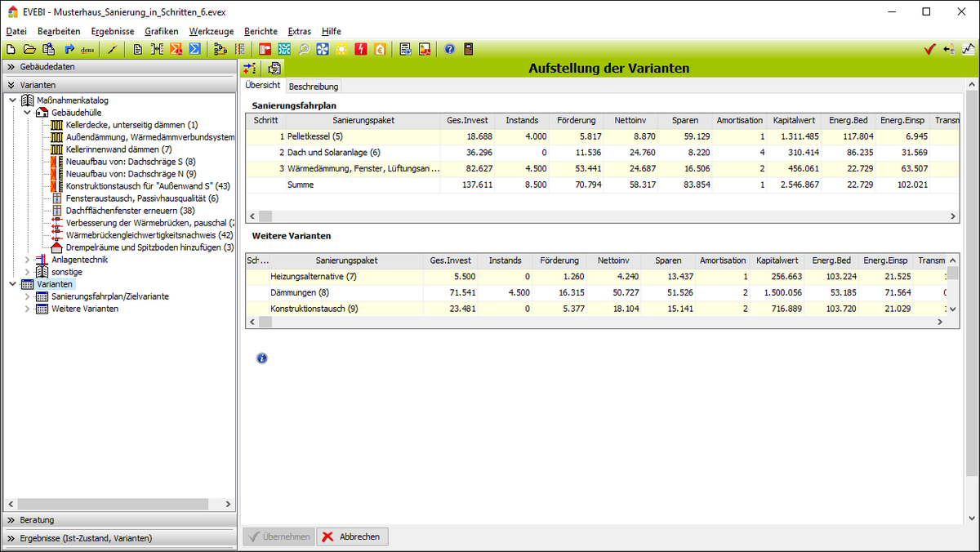980x552 pixels.
Task: Expand the Weitere Varianten tree node
Action: coord(27,309)
